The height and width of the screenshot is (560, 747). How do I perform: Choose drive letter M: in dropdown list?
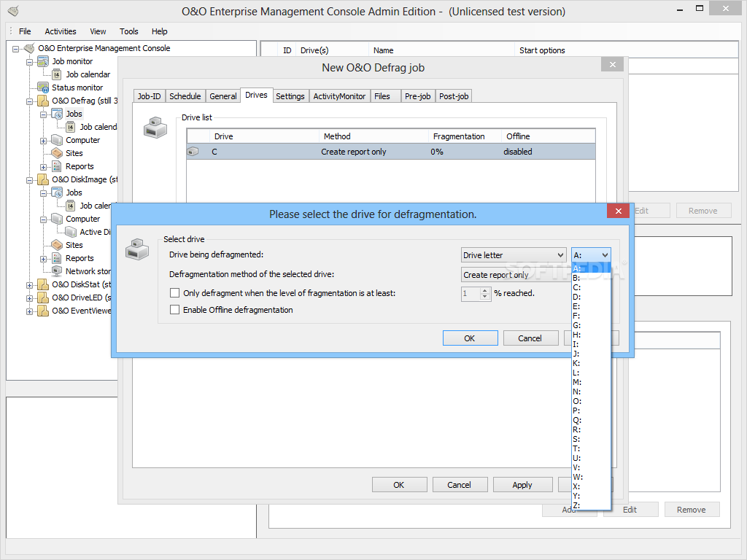pos(591,382)
